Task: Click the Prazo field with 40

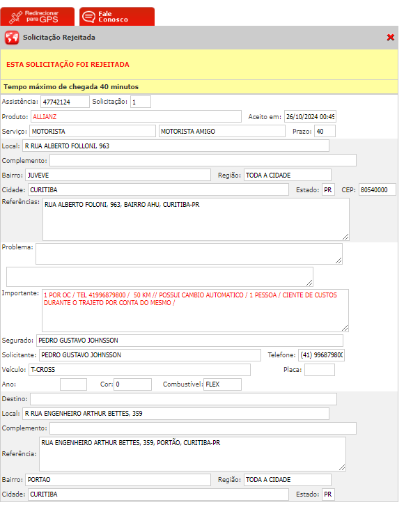Action: (325, 131)
